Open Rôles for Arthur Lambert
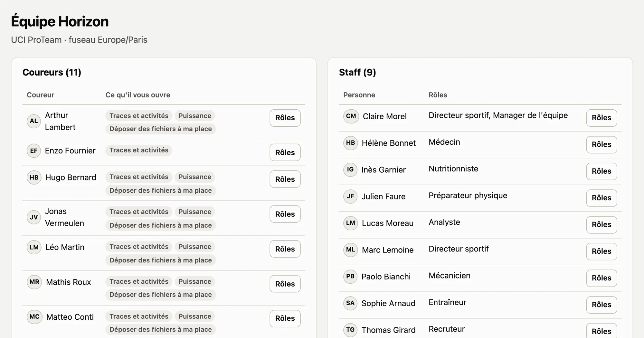644x338 pixels. (x=285, y=118)
